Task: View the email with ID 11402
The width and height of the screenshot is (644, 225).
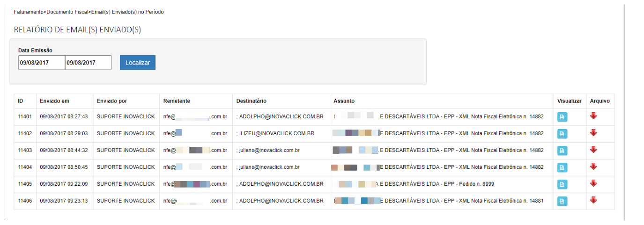Action: tap(562, 134)
